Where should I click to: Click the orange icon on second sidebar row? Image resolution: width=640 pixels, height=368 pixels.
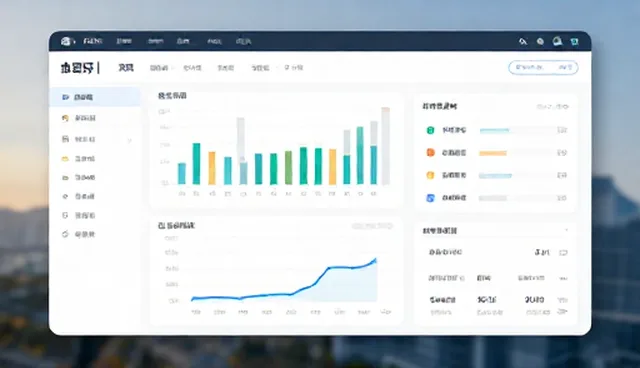tap(65, 118)
